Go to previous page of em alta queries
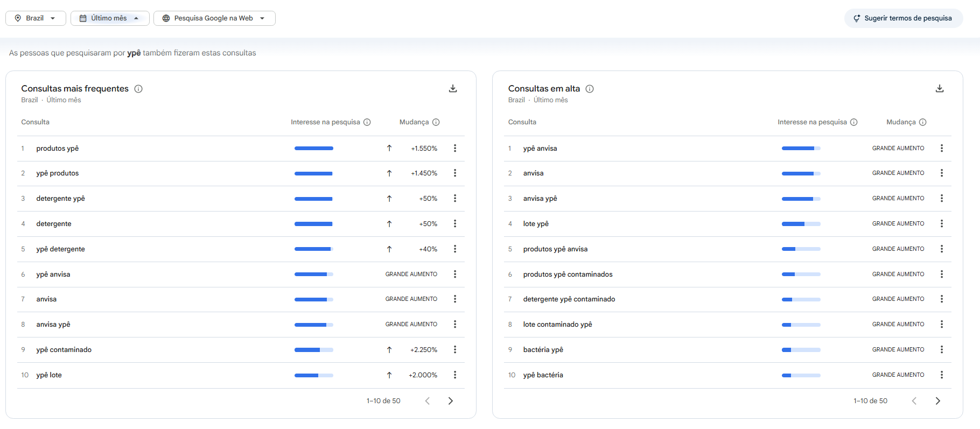This screenshot has height=429, width=980. coord(914,401)
